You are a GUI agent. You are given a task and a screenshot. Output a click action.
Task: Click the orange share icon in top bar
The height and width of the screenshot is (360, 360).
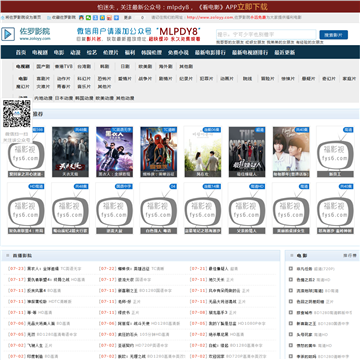click(109, 17)
